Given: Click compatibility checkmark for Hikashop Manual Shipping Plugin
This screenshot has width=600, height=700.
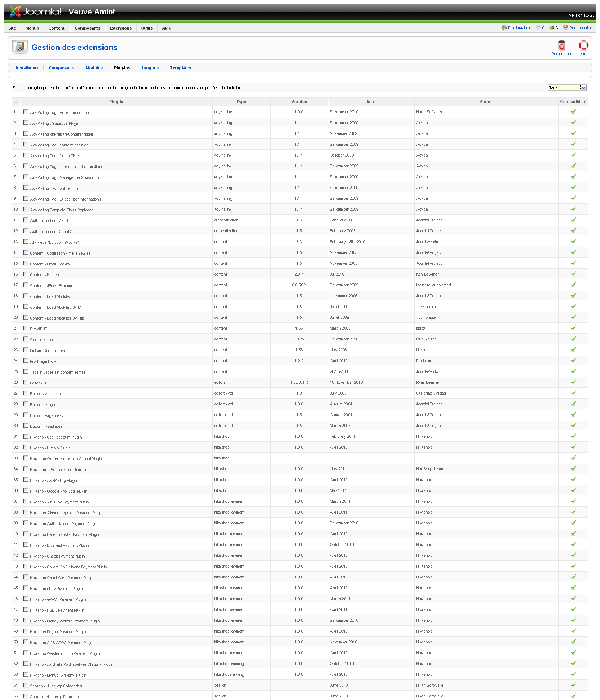Looking at the screenshot, I should click(573, 674).
